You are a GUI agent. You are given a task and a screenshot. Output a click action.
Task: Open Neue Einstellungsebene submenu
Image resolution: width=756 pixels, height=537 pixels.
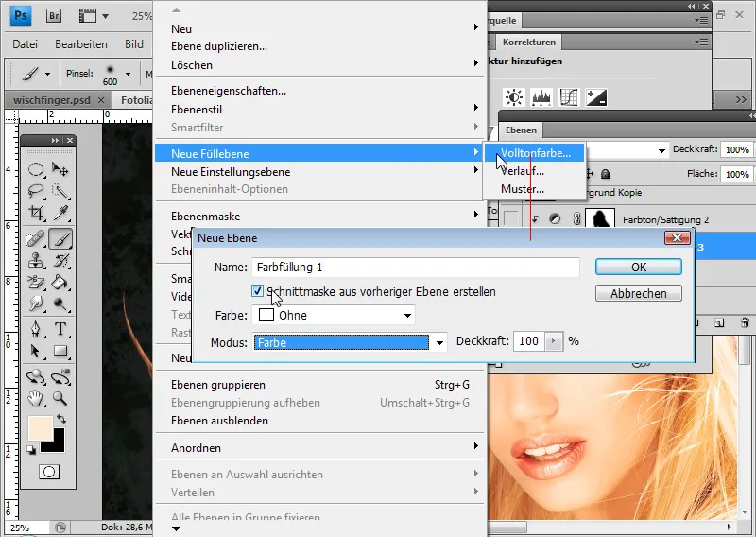[x=319, y=172]
